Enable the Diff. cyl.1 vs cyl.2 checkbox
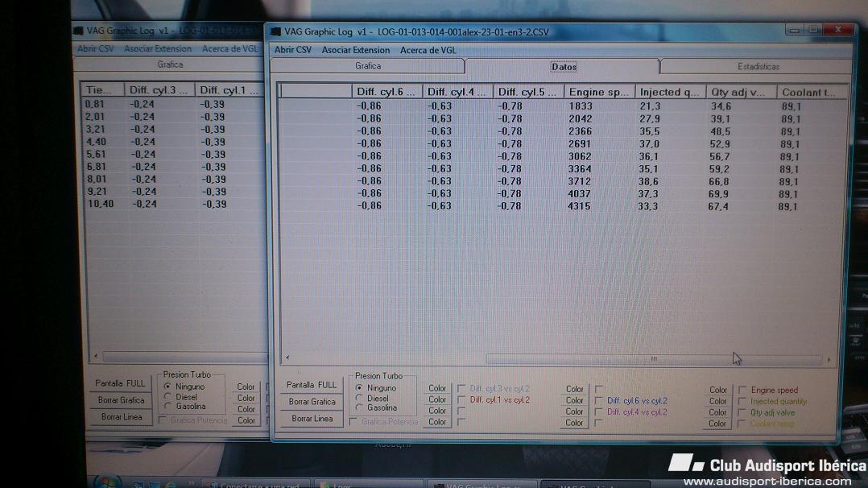868x488 pixels. pyautogui.click(x=461, y=399)
